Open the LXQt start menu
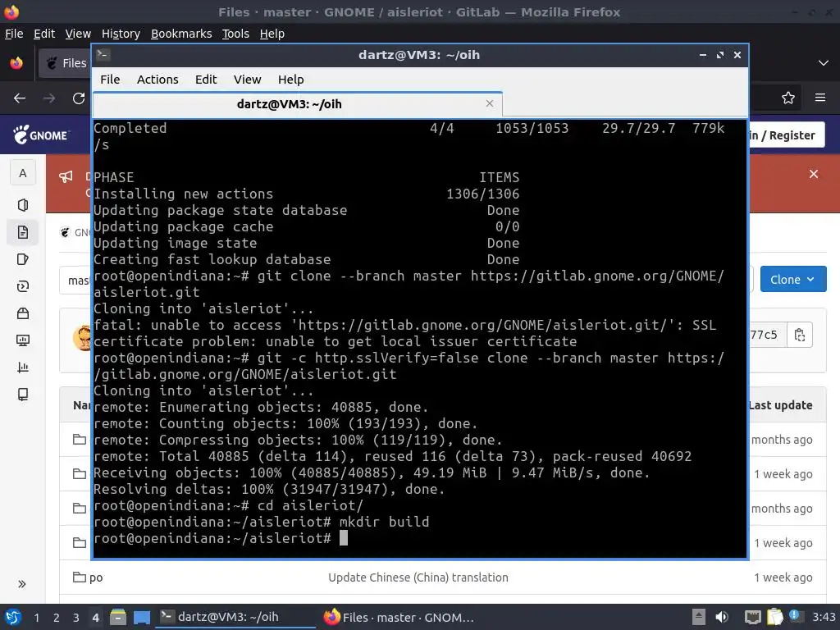Screen dimensions: 840x630 [13, 617]
